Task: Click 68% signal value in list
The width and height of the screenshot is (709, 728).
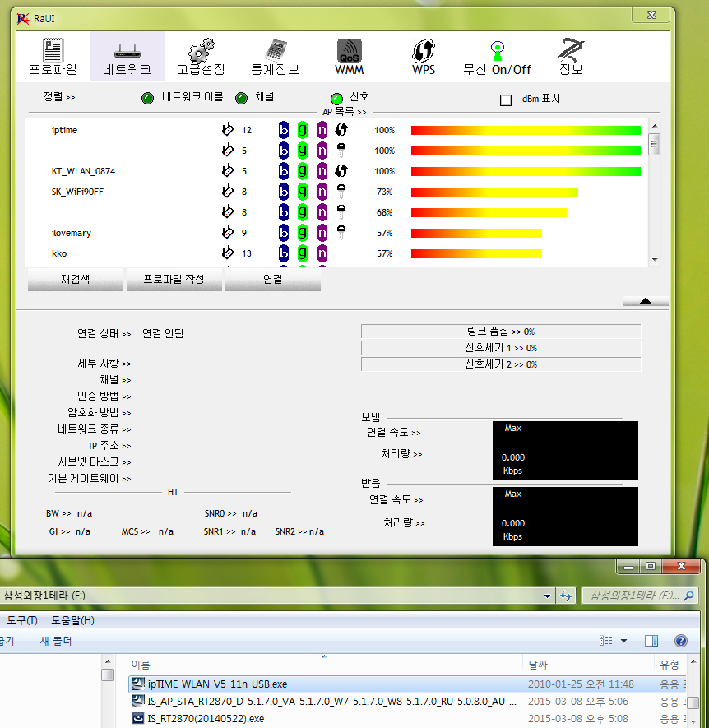Action: pos(384,212)
